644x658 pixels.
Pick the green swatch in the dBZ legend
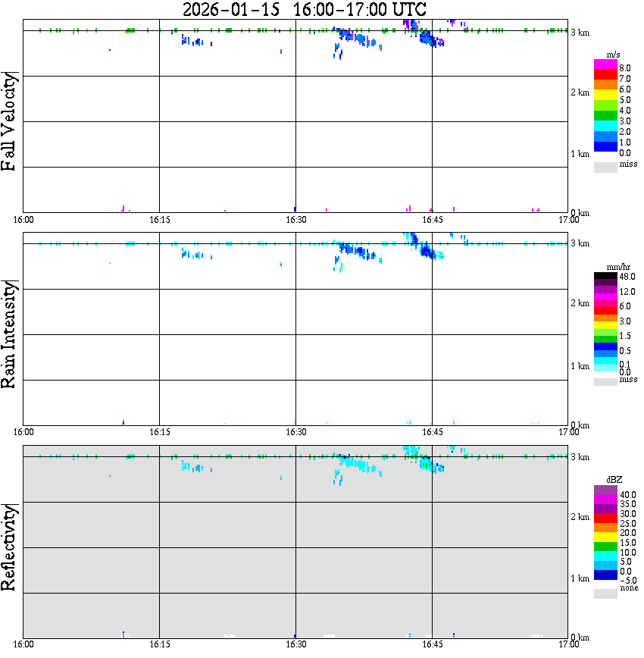click(605, 547)
